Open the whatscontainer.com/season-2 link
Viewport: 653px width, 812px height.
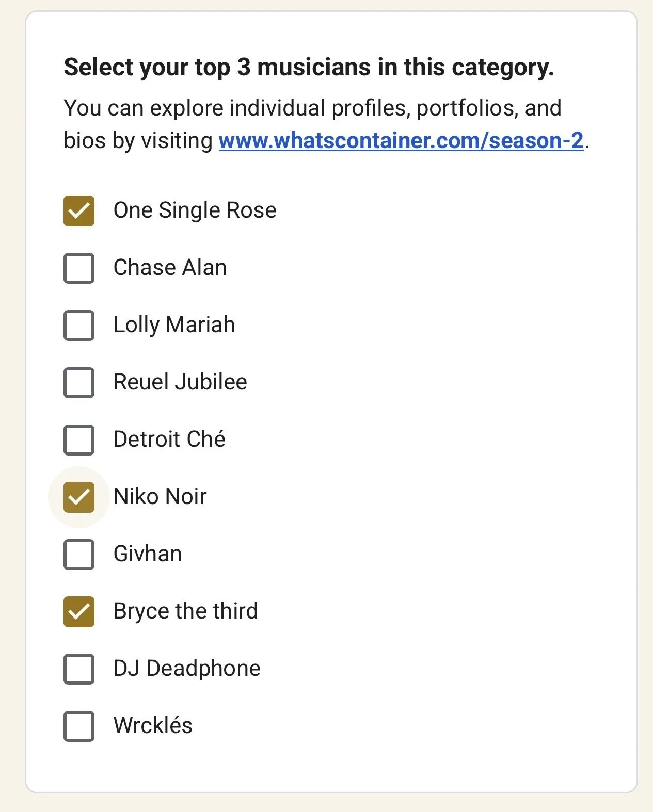point(401,140)
